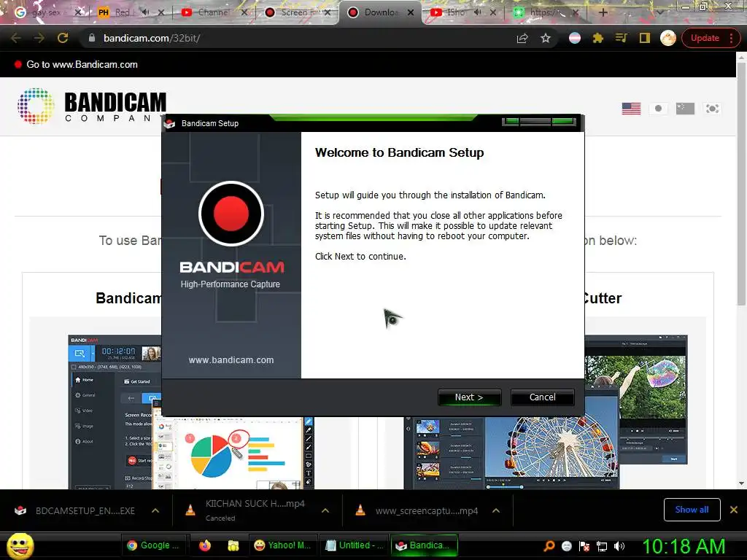
Task: Click Show all downloads button
Action: (x=692, y=510)
